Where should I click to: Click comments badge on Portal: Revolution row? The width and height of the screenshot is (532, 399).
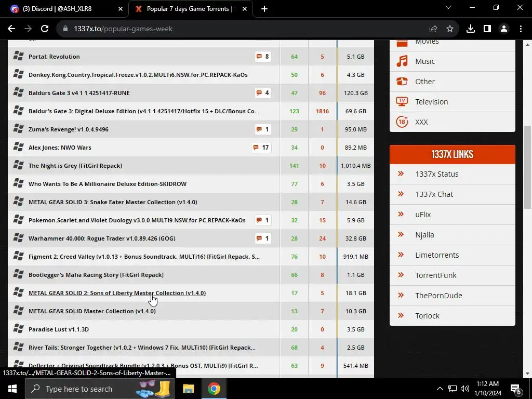click(x=263, y=56)
